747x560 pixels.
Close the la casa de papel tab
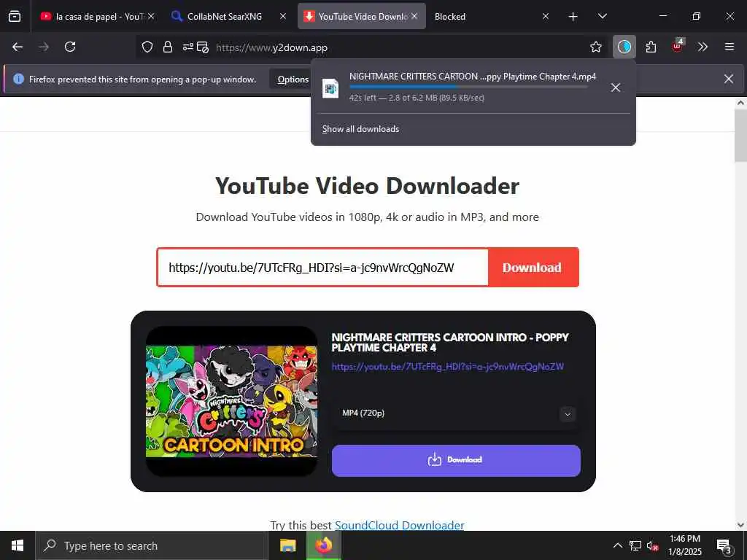tap(151, 16)
